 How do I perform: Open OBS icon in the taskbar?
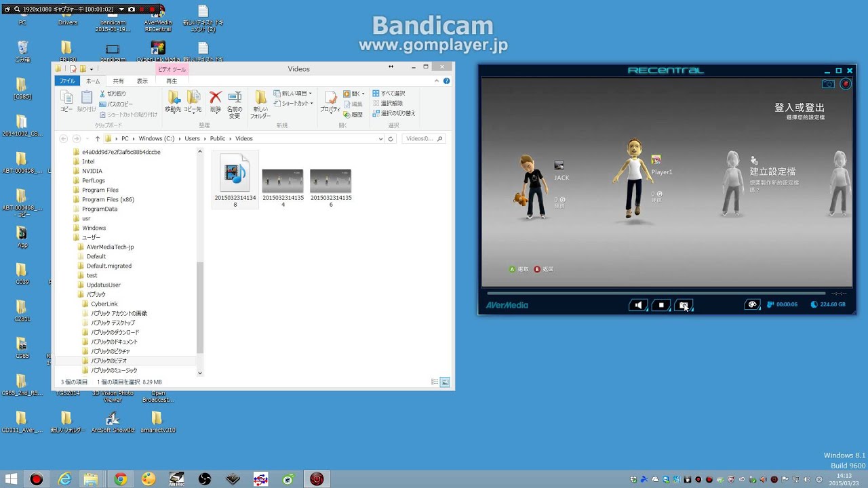click(x=204, y=479)
